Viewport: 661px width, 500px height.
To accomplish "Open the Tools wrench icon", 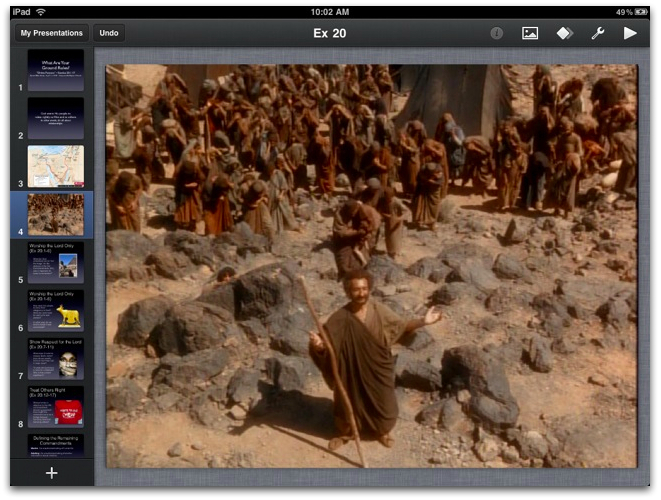I will point(598,33).
